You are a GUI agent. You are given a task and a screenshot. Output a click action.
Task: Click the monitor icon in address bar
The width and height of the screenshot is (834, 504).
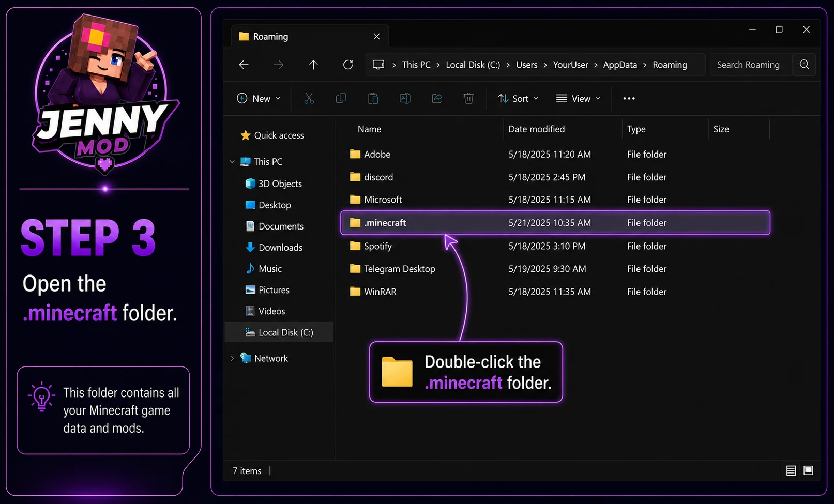point(378,65)
